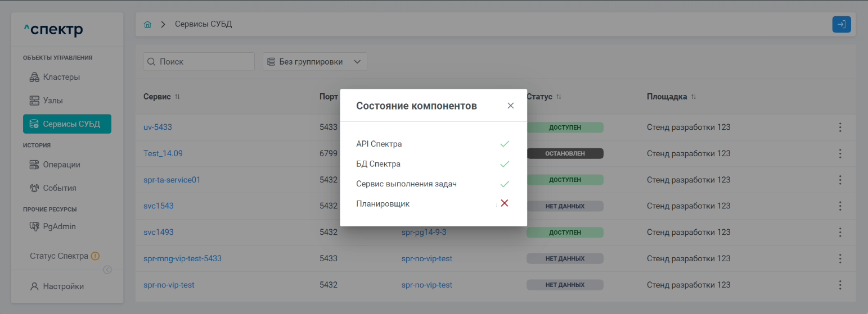Sort by Статус column icon
Screen dimensions: 868x314
559,97
